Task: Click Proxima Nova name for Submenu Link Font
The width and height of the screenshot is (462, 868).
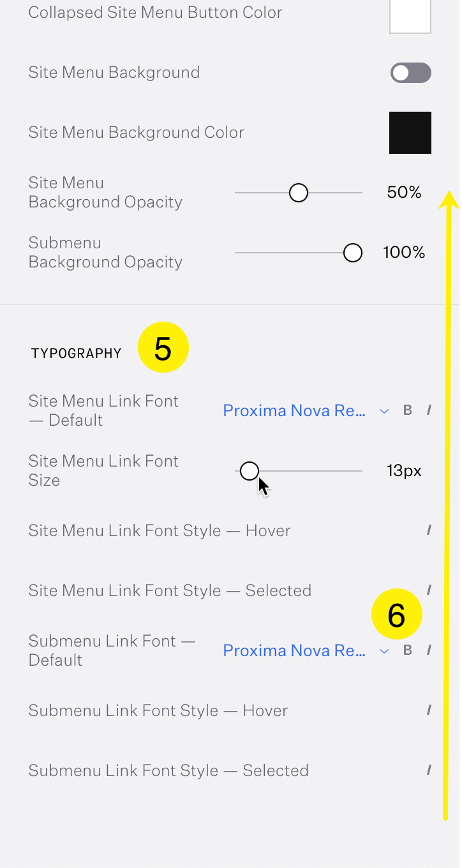Action: pos(294,650)
